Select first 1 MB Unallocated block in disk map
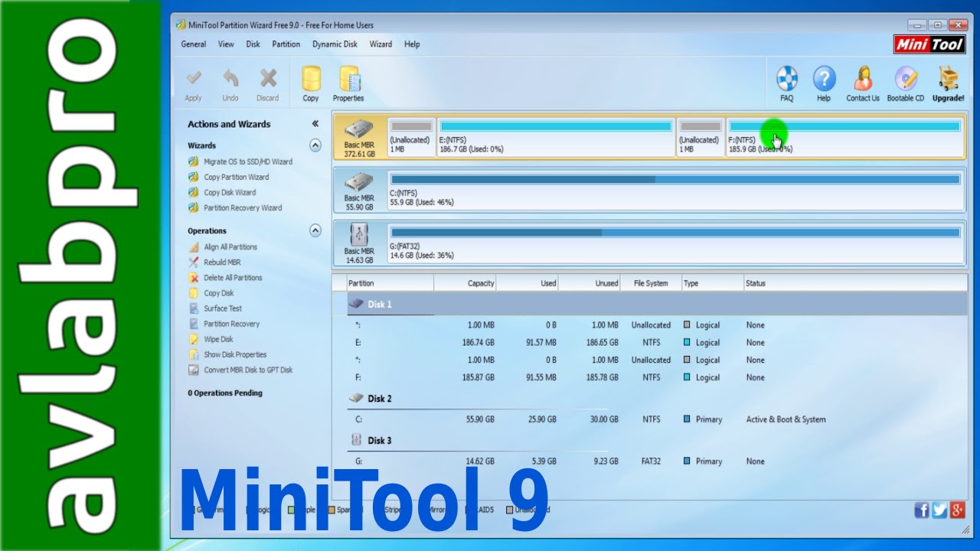The width and height of the screenshot is (980, 551). [411, 138]
